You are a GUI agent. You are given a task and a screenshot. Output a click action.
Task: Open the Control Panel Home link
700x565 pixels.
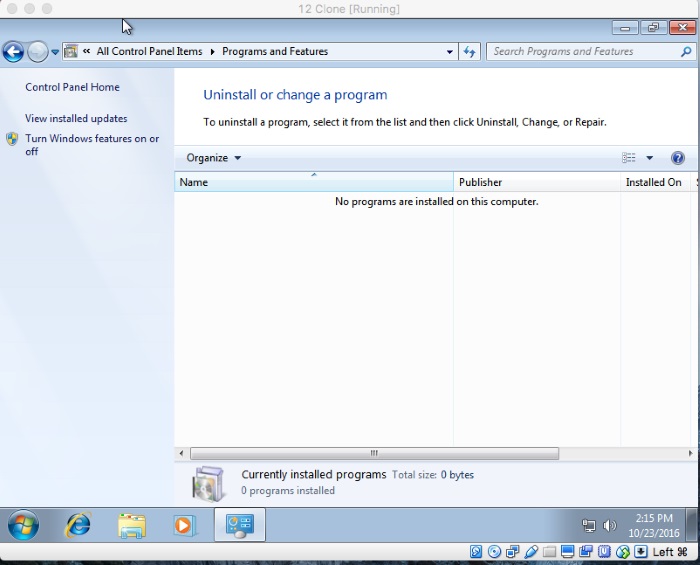click(72, 87)
